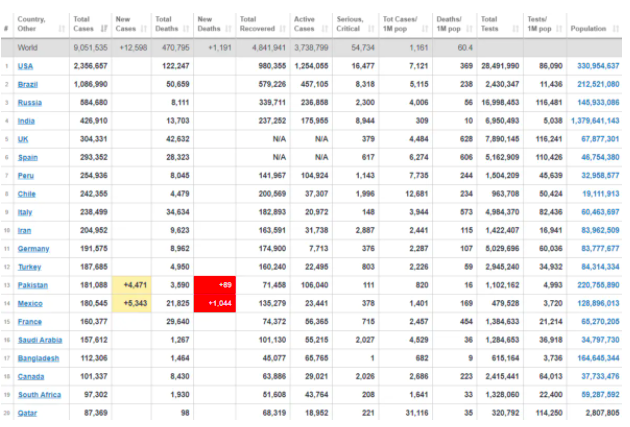Select the World row label
Screen dimensions: 630x427
click(28, 48)
